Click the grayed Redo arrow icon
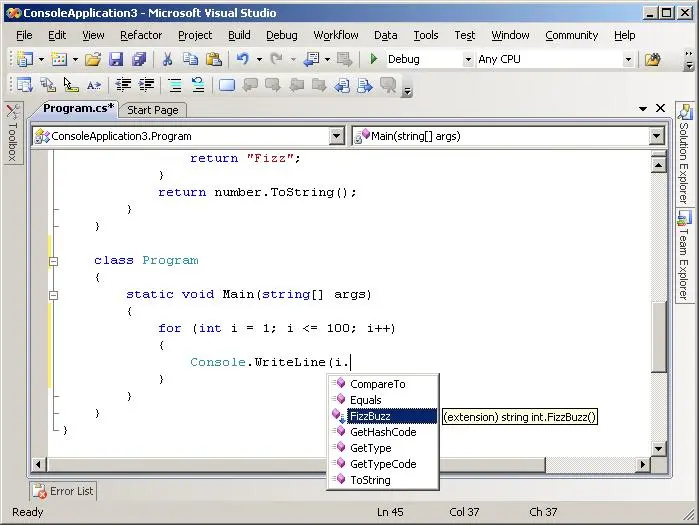This screenshot has height=525, width=699. pyautogui.click(x=276, y=59)
